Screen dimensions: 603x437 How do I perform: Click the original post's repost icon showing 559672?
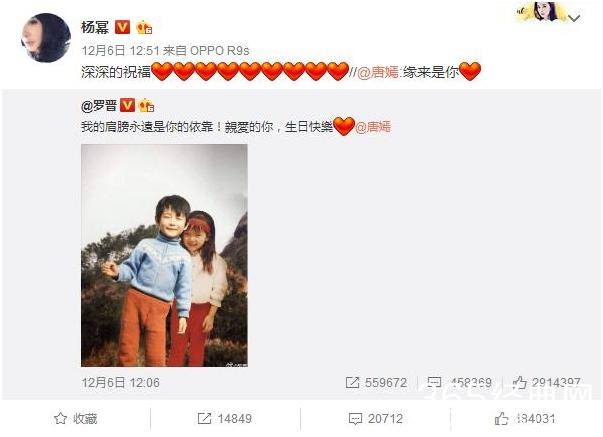352,382
